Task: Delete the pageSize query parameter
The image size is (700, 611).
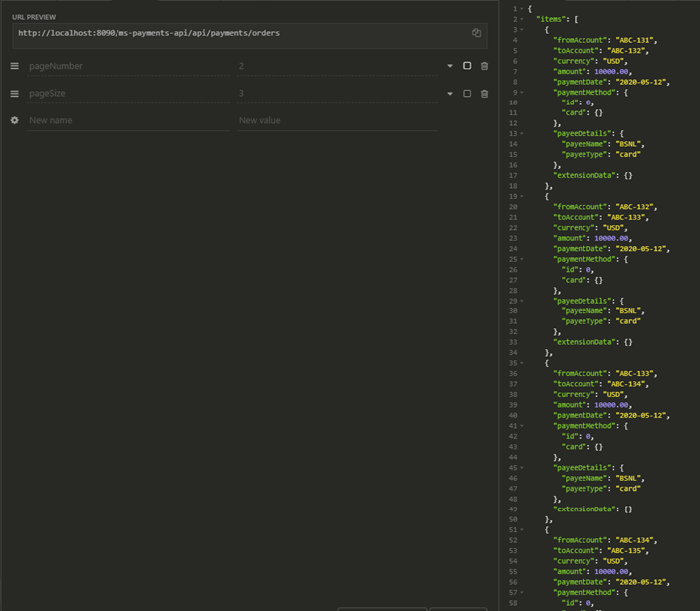Action: [485, 94]
